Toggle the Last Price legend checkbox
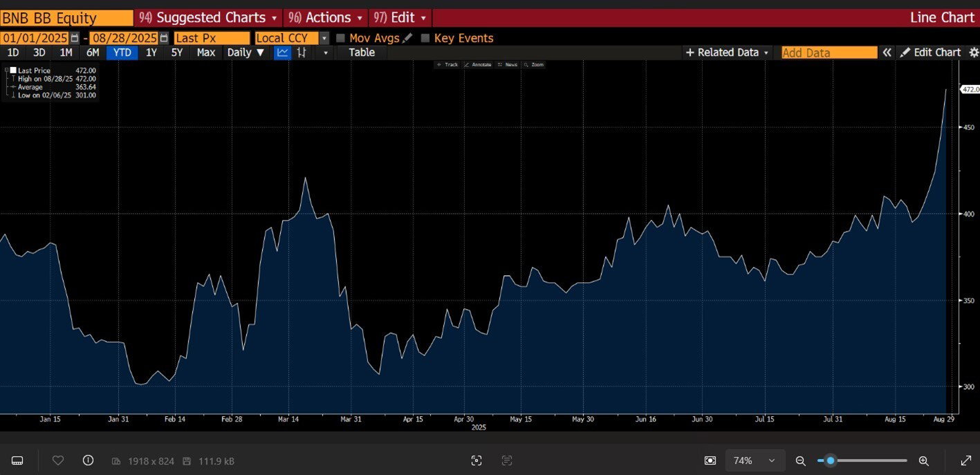Viewport: 980px width, 475px height. (x=12, y=71)
